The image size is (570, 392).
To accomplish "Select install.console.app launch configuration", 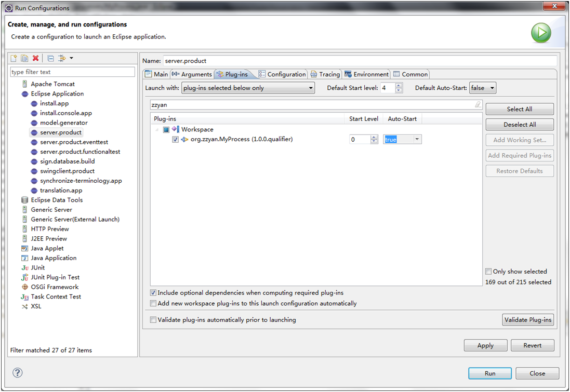I will click(x=66, y=113).
